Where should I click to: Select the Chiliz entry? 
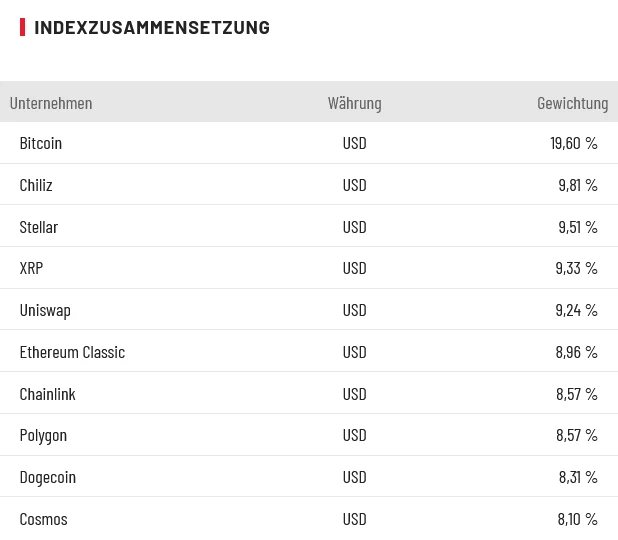click(36, 185)
